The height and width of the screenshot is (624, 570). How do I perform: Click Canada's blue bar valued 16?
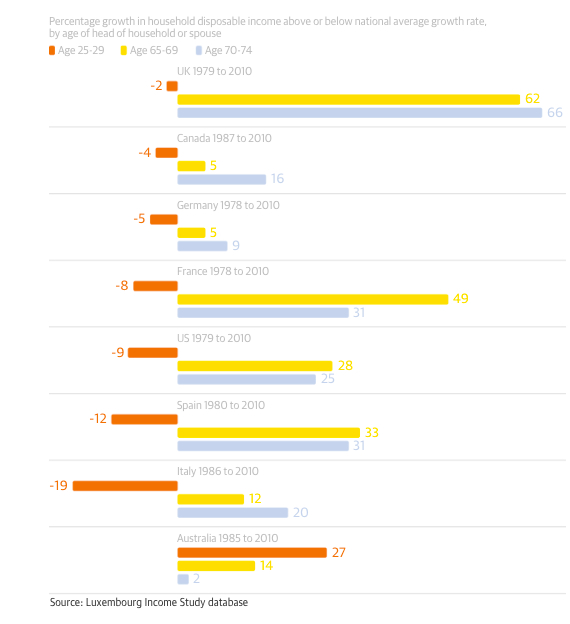222,179
